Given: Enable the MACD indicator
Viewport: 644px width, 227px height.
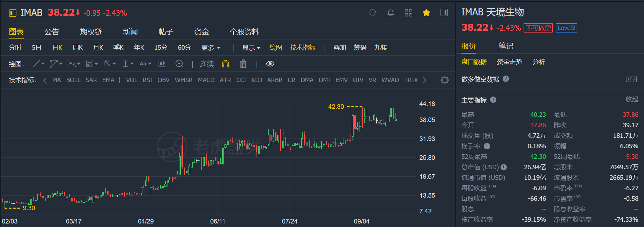Looking at the screenshot, I should (x=206, y=80).
